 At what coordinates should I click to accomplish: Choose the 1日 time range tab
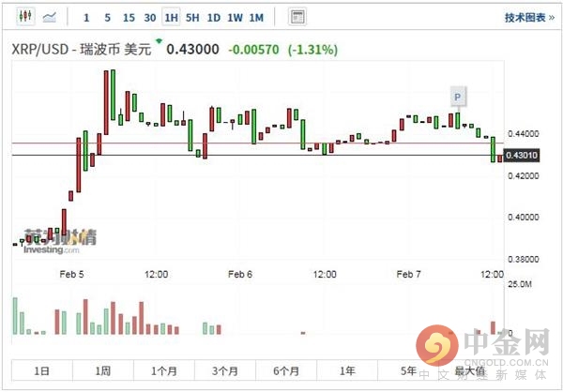pos(42,370)
